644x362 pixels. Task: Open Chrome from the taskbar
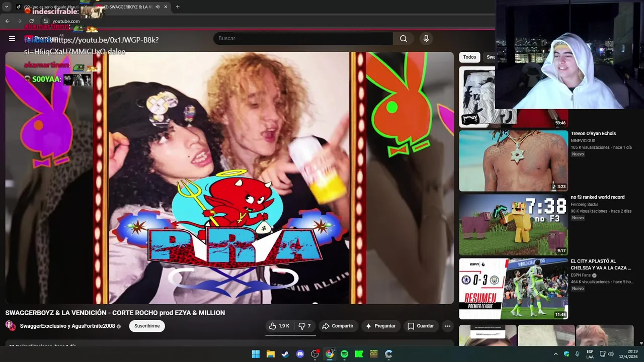(330, 354)
